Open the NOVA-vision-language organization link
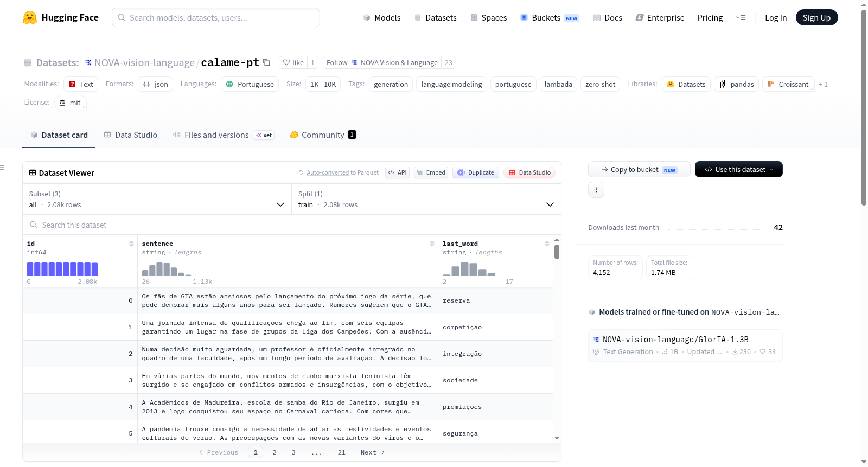Viewport: 868px width, 467px height. [x=144, y=62]
